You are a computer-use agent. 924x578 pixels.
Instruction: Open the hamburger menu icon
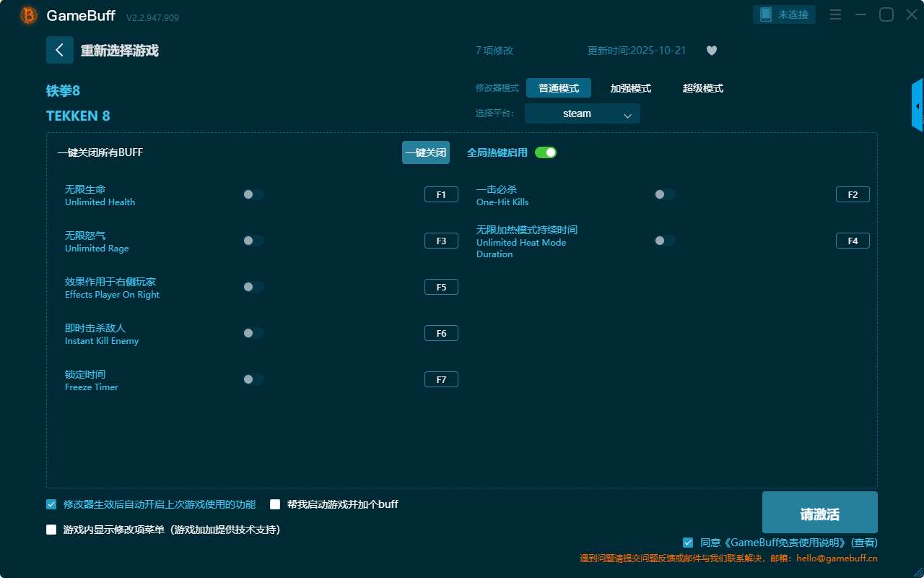[x=835, y=15]
